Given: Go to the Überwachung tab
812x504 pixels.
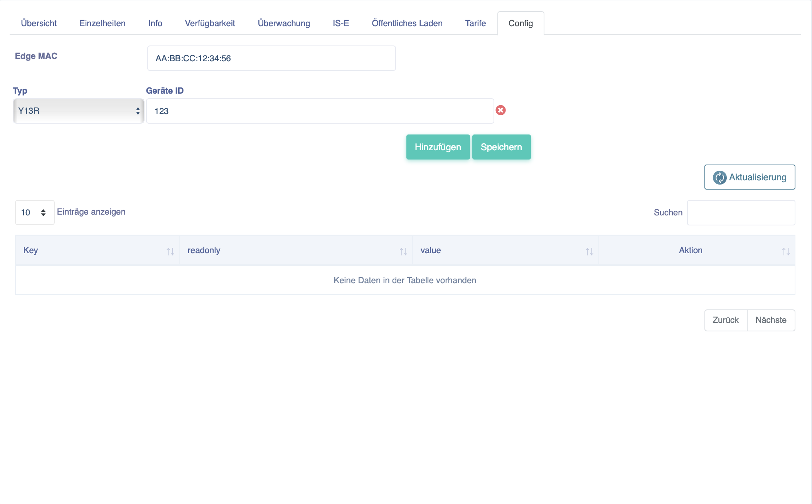Looking at the screenshot, I should tap(284, 23).
